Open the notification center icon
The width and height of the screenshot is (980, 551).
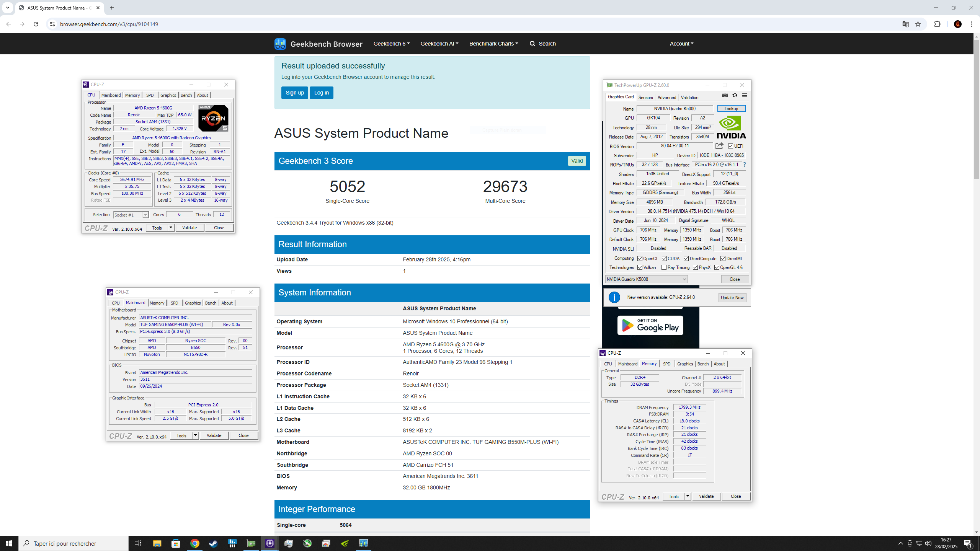(969, 543)
